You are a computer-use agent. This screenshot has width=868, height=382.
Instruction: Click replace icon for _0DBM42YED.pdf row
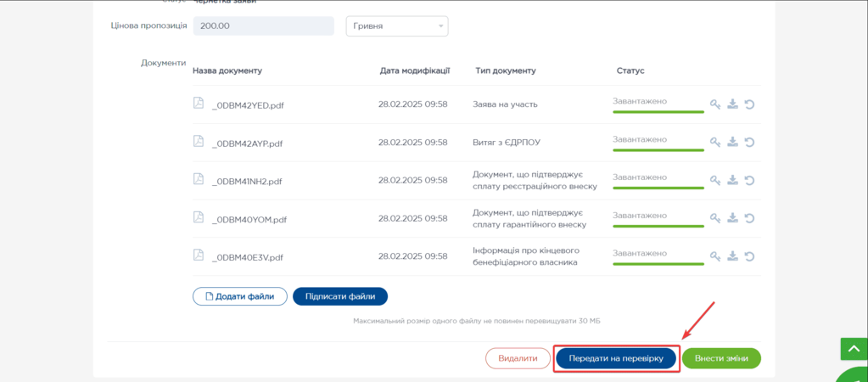[x=749, y=105]
